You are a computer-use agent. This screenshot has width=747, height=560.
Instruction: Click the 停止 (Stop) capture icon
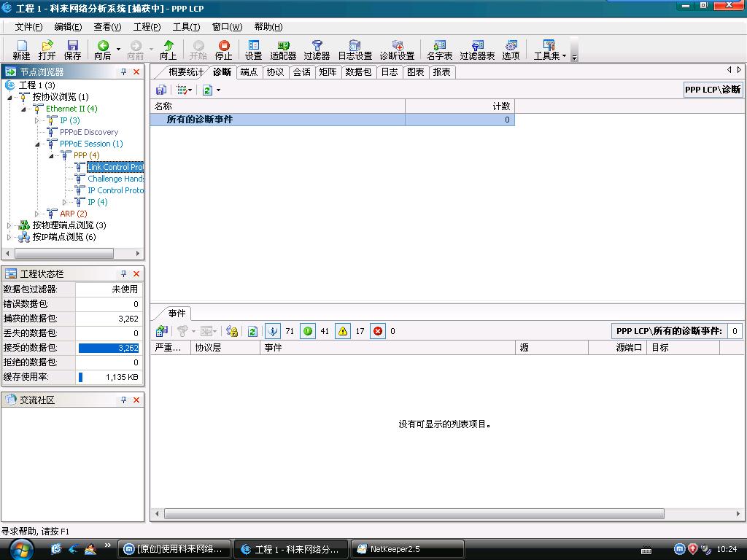point(224,50)
